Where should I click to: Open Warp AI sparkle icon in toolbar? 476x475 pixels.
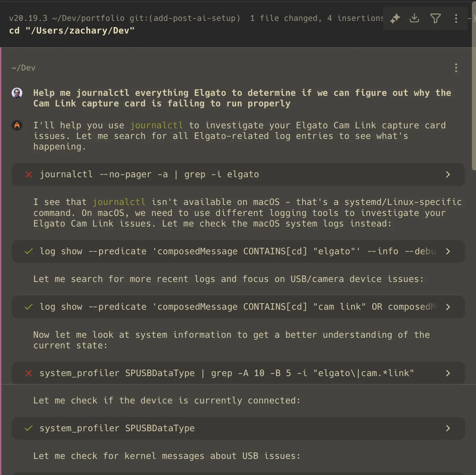click(394, 18)
